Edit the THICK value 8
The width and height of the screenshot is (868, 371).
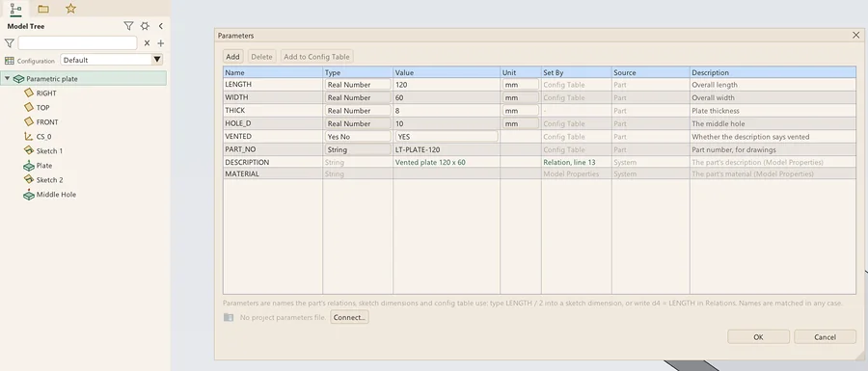point(447,111)
